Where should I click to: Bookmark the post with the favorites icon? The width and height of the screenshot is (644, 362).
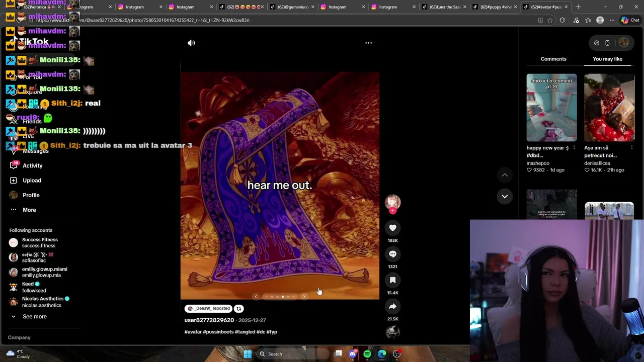click(392, 280)
